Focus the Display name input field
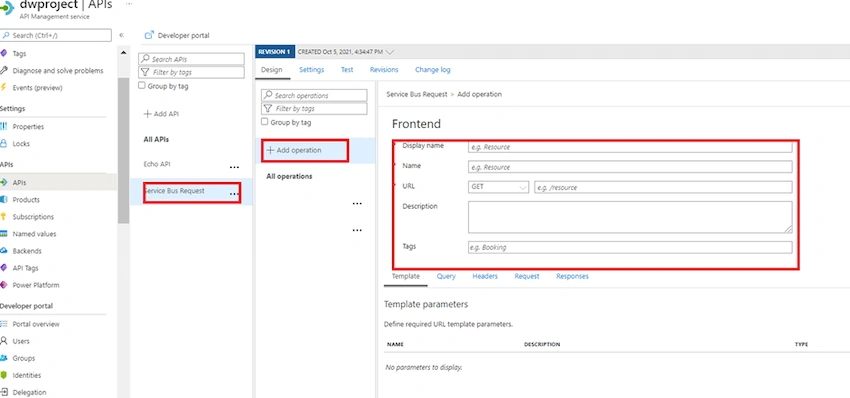 pos(630,147)
